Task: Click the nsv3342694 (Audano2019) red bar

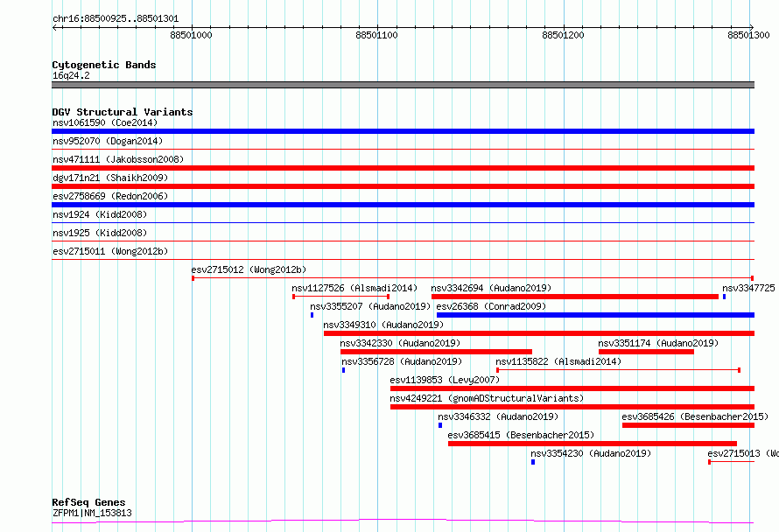Action: 575,297
